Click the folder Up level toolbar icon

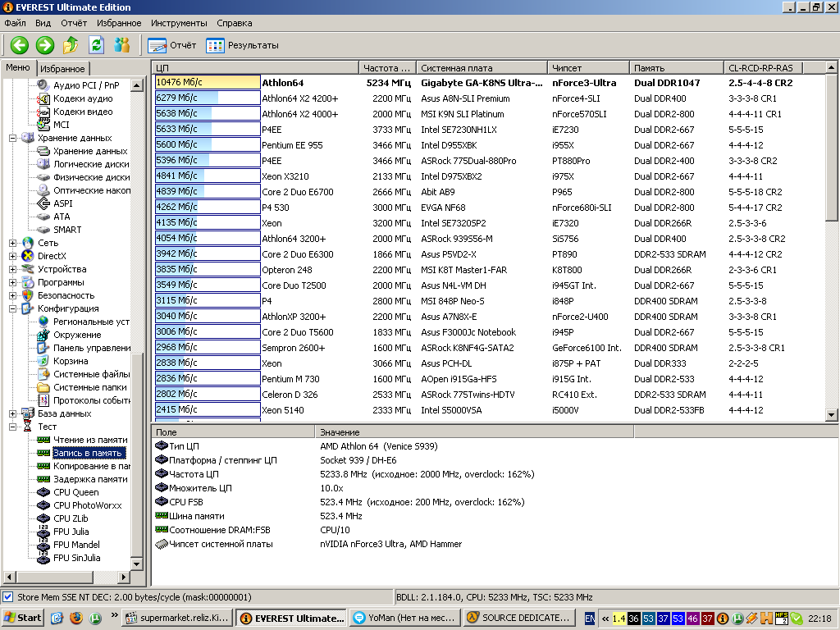tap(71, 45)
